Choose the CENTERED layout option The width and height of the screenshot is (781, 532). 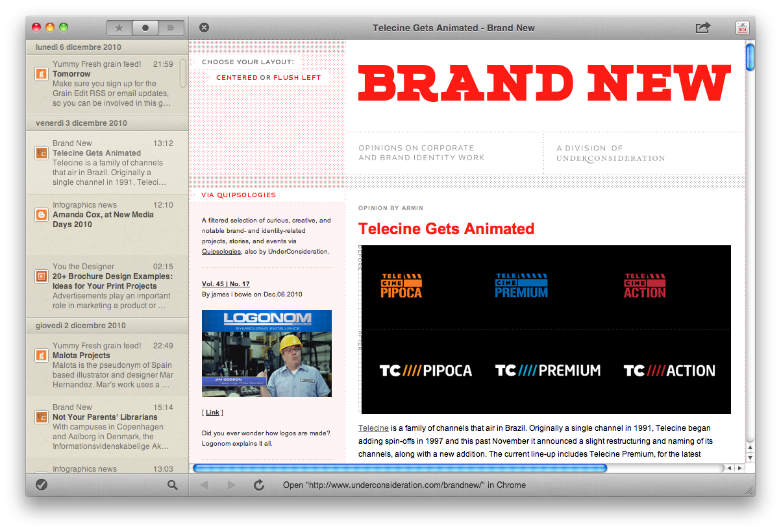click(237, 77)
